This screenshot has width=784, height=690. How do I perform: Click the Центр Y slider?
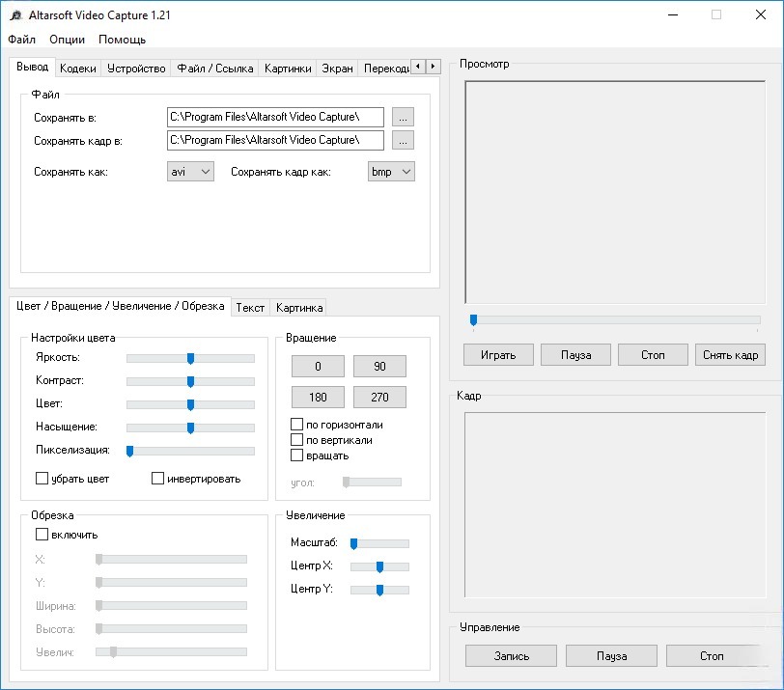coord(379,590)
